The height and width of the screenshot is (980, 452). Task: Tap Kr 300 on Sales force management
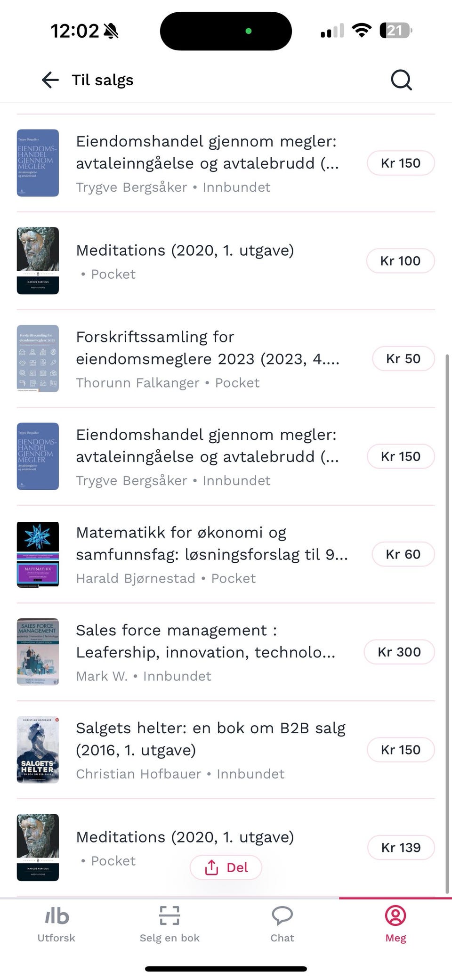[x=399, y=652]
